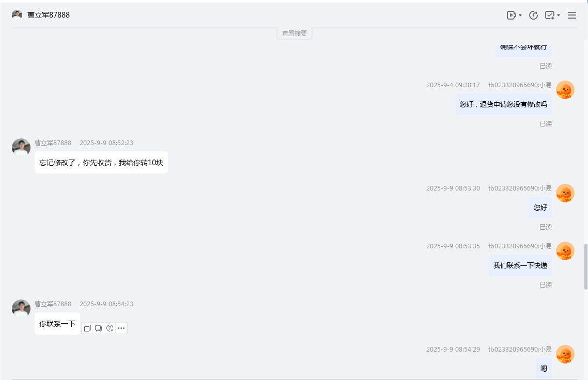Click 曹立军87888 avatar in the chat header

coord(17,15)
